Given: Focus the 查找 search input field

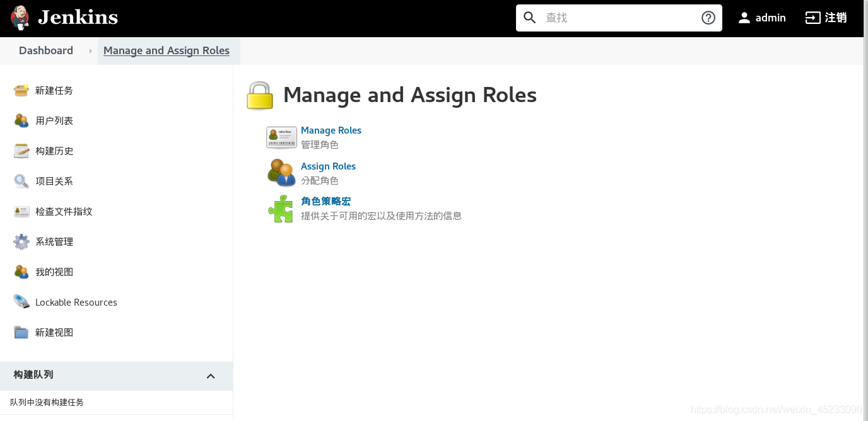Looking at the screenshot, I should pos(619,18).
